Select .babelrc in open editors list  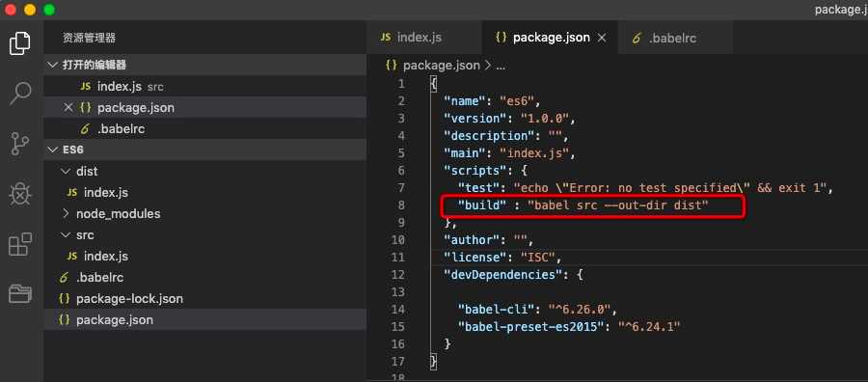pyautogui.click(x=205, y=129)
